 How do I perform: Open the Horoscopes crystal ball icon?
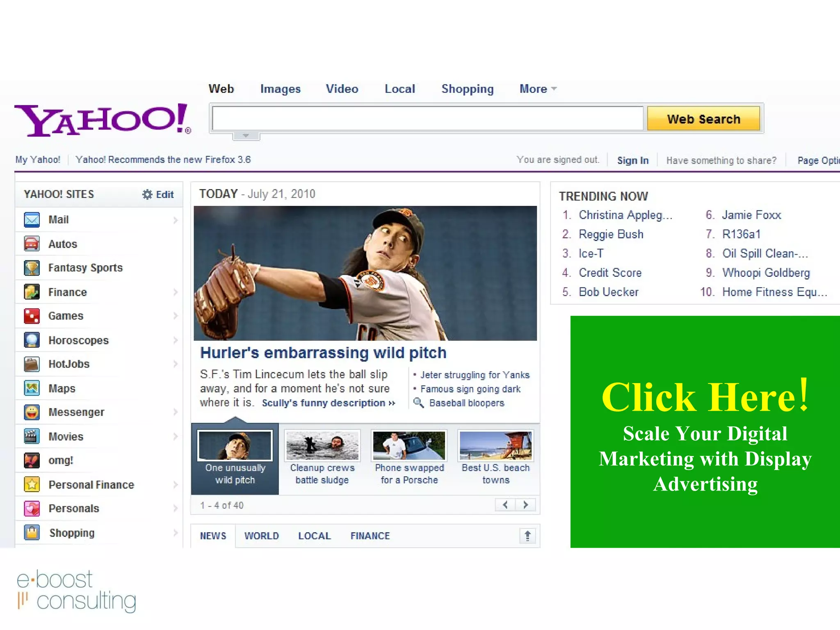click(x=32, y=340)
